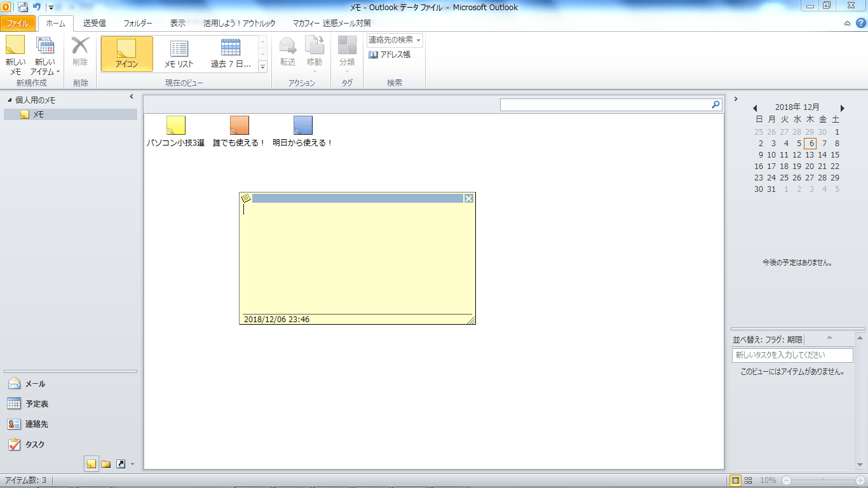Image resolution: width=868 pixels, height=488 pixels.
Task: Click the 10% zoom level text
Action: coord(768,480)
